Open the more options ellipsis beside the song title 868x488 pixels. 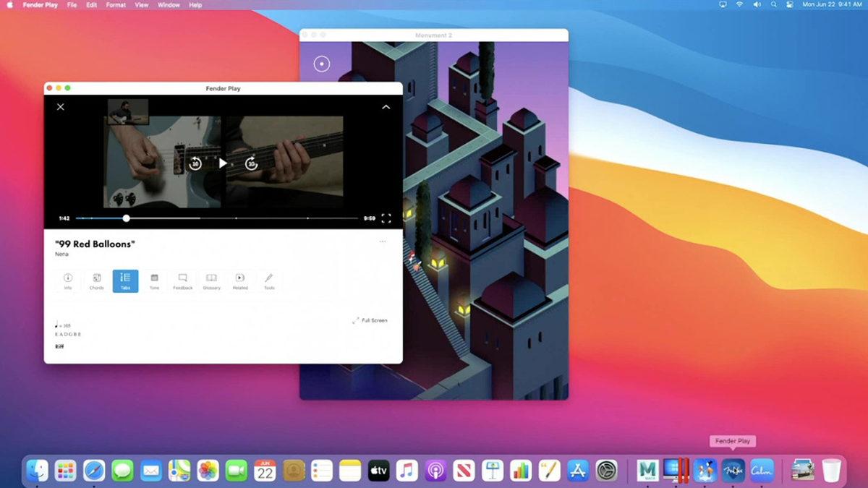click(x=382, y=241)
